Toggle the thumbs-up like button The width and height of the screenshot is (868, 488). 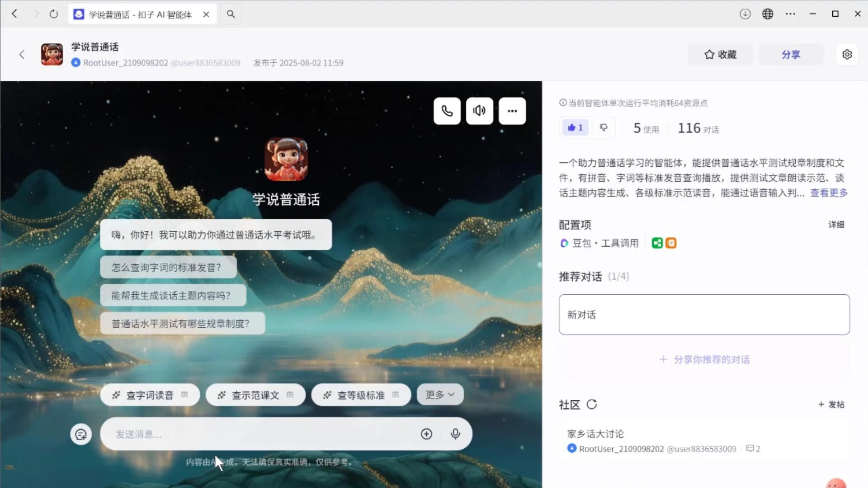[575, 128]
